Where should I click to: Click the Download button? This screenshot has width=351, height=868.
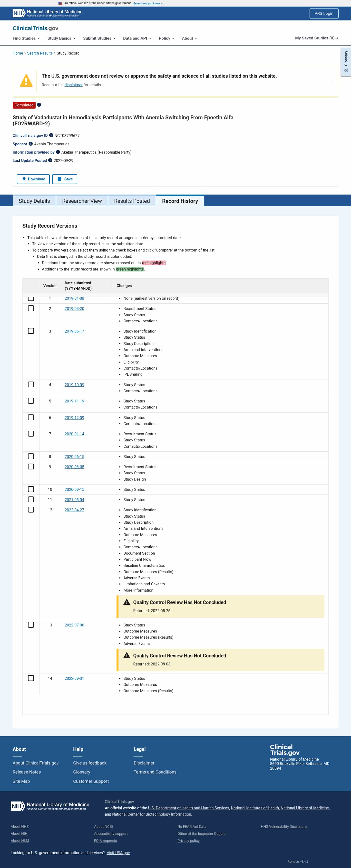pos(33,179)
